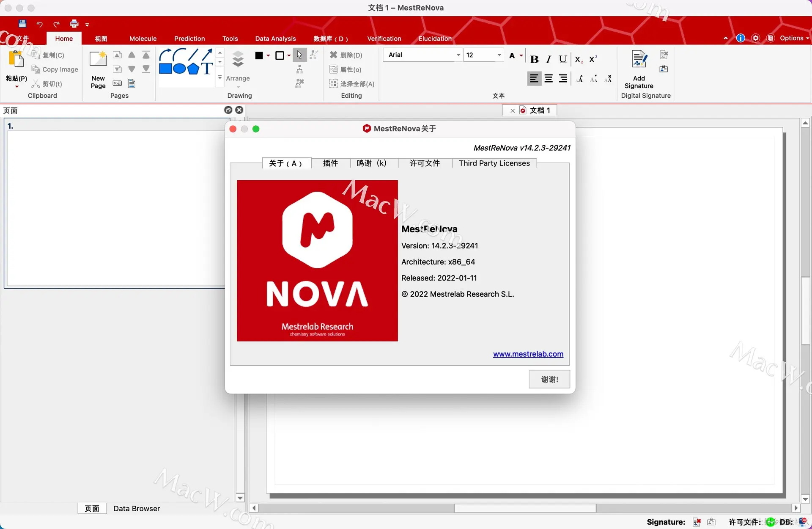
Task: Click the blue info icon in ribbon header
Action: 740,38
